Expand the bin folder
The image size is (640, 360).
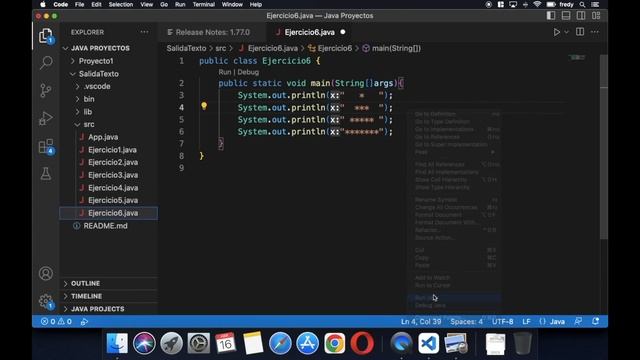pyautogui.click(x=89, y=99)
